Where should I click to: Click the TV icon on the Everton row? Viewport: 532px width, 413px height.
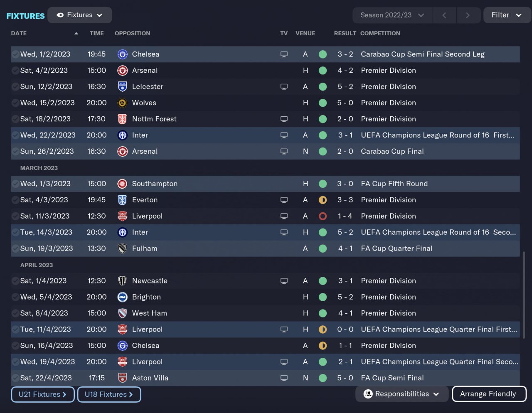point(284,200)
